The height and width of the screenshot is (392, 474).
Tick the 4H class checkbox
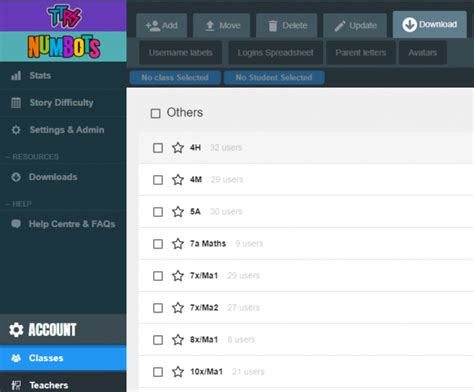click(158, 148)
